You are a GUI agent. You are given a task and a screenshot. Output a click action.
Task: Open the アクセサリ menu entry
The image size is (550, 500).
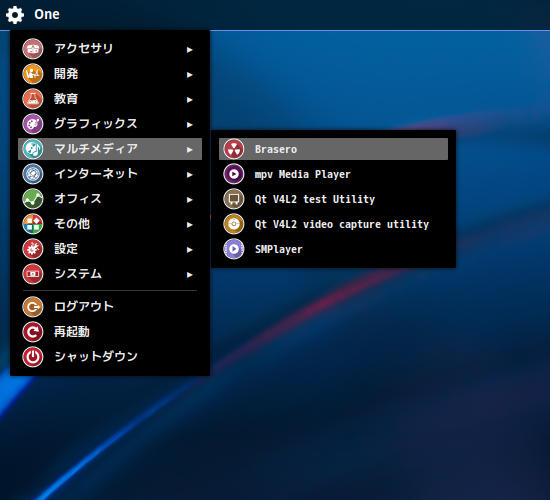[110, 49]
